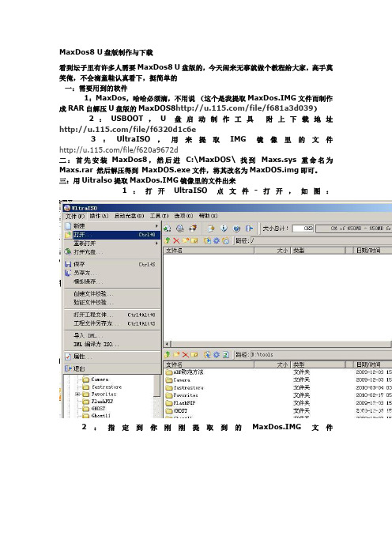Select the FlashFXP folder in the tree
This screenshot has height=555, width=392.
pos(98,402)
